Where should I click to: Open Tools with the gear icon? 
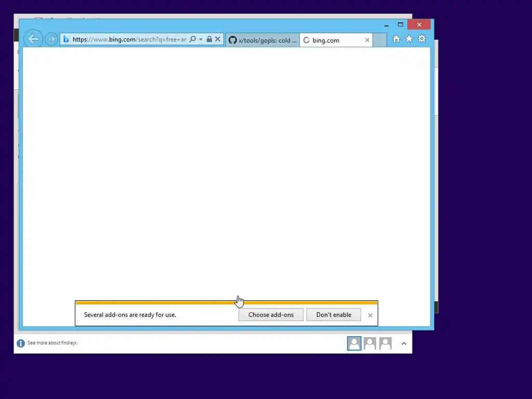422,38
